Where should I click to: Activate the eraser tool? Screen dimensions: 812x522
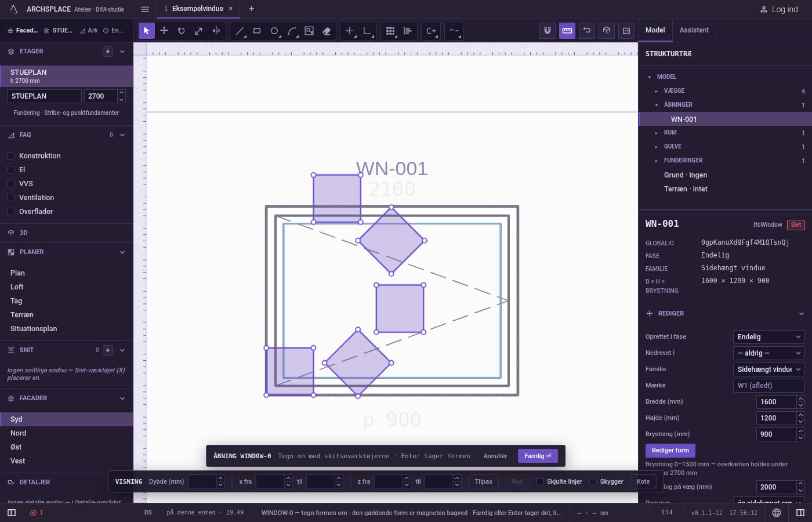point(327,31)
